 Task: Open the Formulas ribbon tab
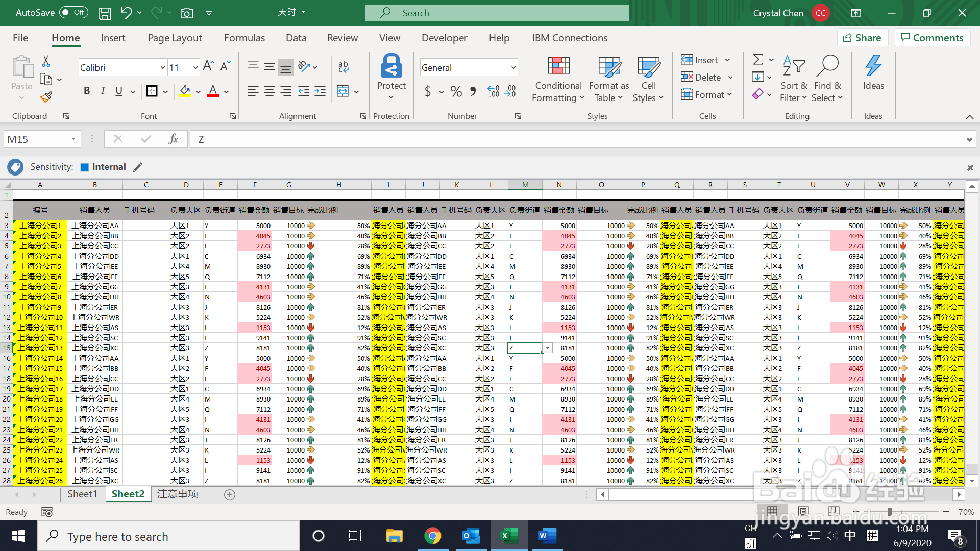point(244,38)
